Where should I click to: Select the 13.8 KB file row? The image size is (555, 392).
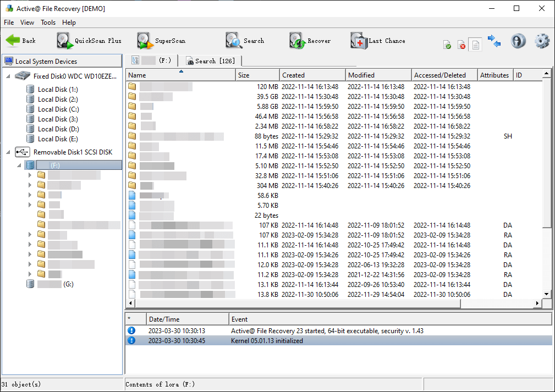coord(334,294)
